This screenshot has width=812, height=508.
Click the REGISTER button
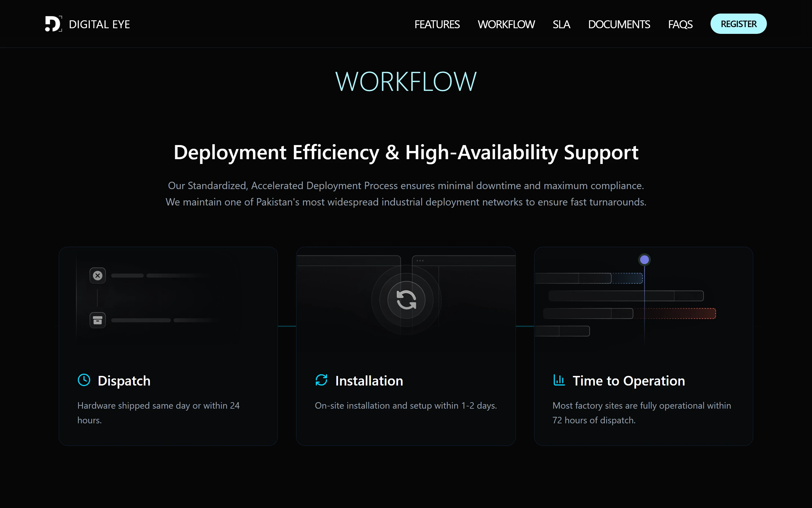[x=738, y=24]
